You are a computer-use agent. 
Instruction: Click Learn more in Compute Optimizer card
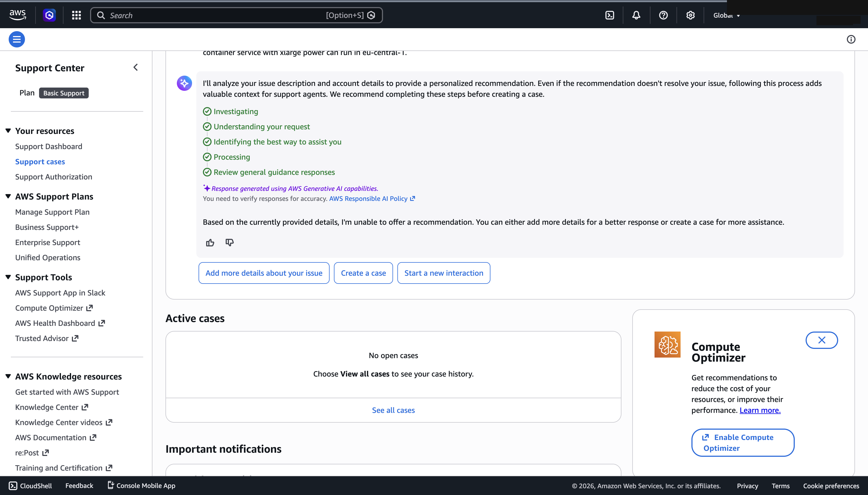point(760,410)
